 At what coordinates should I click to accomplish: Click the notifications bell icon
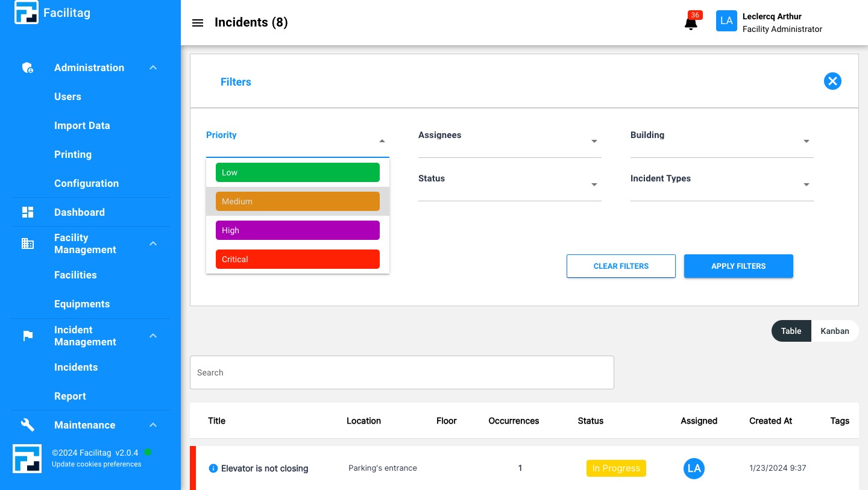(x=691, y=23)
